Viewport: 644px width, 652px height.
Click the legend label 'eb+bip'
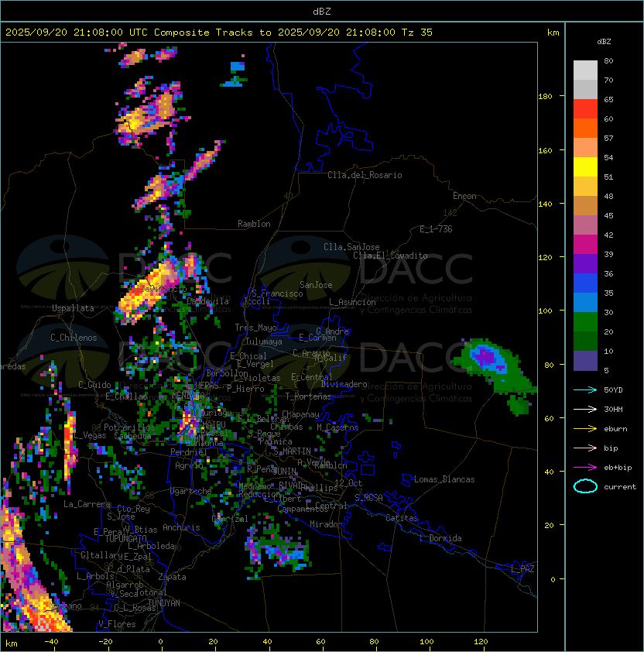tap(618, 468)
